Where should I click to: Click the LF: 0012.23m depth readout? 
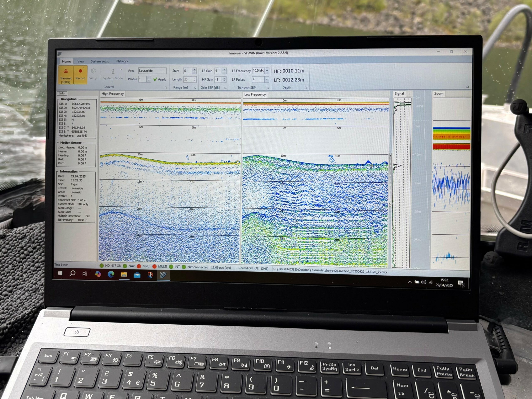pyautogui.click(x=289, y=80)
